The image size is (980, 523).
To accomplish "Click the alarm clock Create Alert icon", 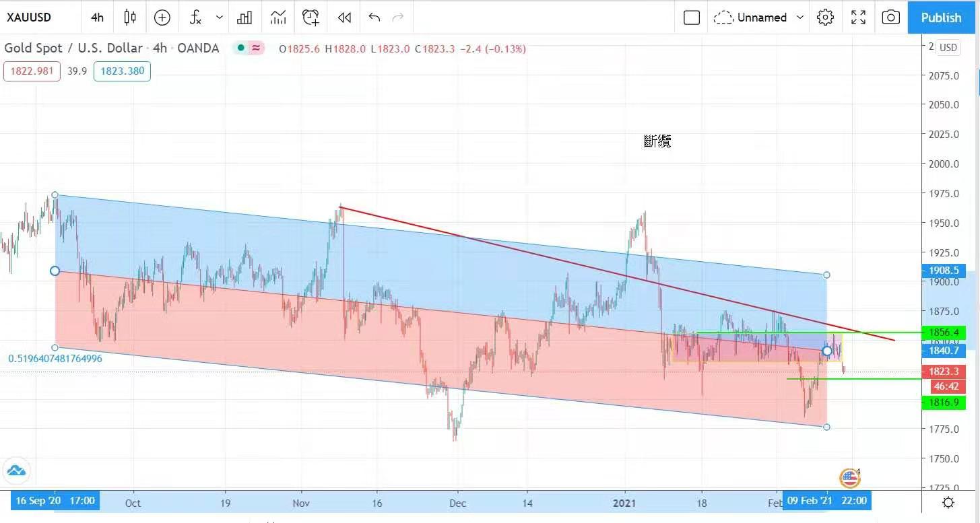I will tap(311, 18).
